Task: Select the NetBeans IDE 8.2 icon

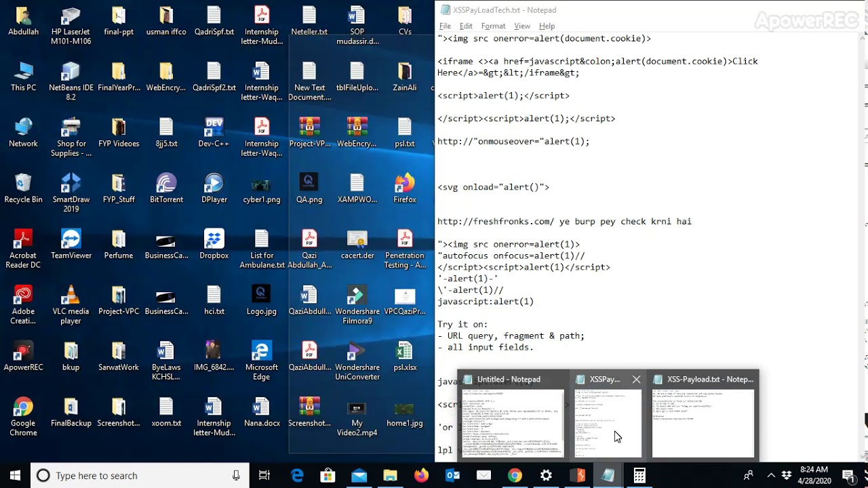Action: (x=71, y=81)
